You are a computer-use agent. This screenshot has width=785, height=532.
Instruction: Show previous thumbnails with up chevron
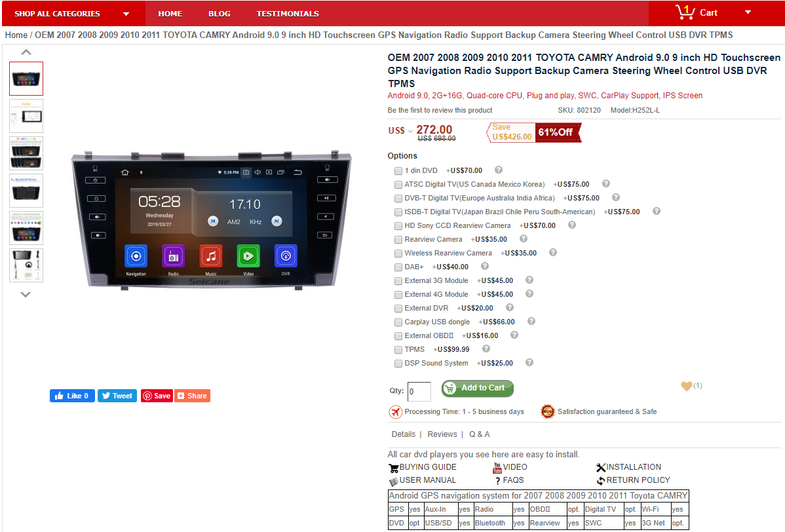26,52
